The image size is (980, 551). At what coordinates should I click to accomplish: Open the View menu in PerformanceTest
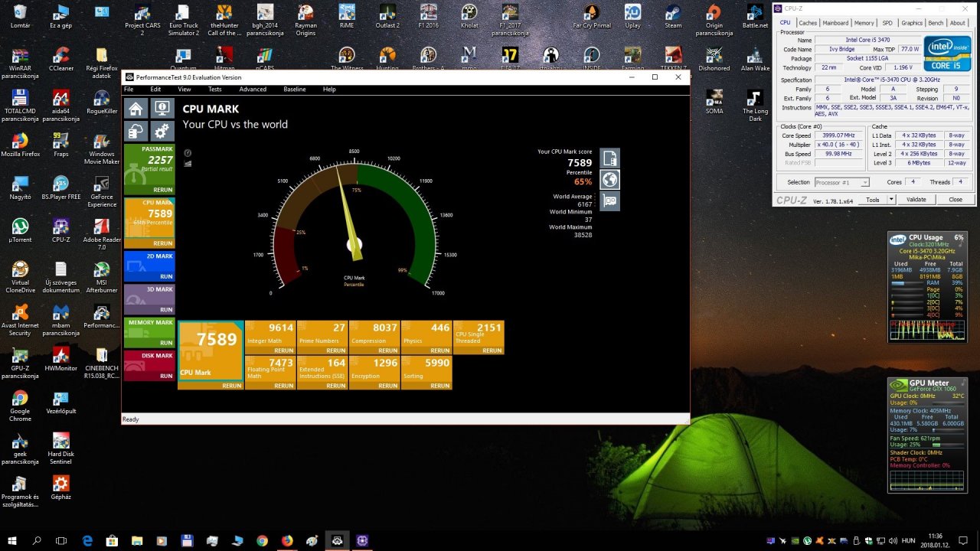[x=184, y=90]
